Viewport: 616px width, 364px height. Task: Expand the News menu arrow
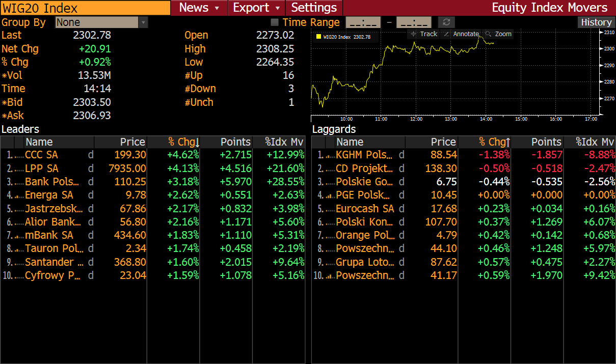pos(217,8)
